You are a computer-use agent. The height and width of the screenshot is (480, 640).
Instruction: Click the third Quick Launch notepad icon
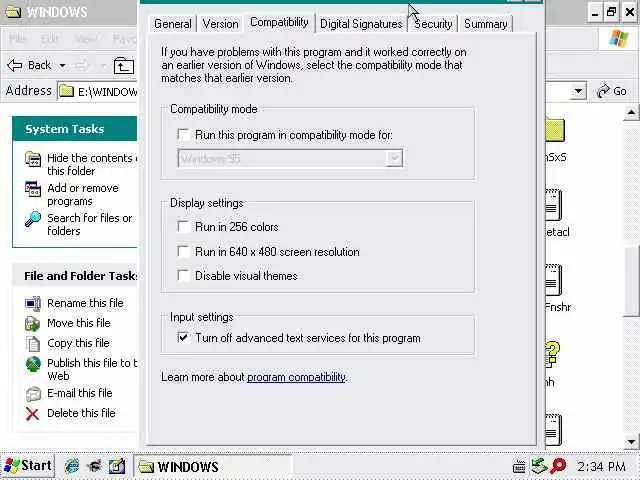point(117,466)
